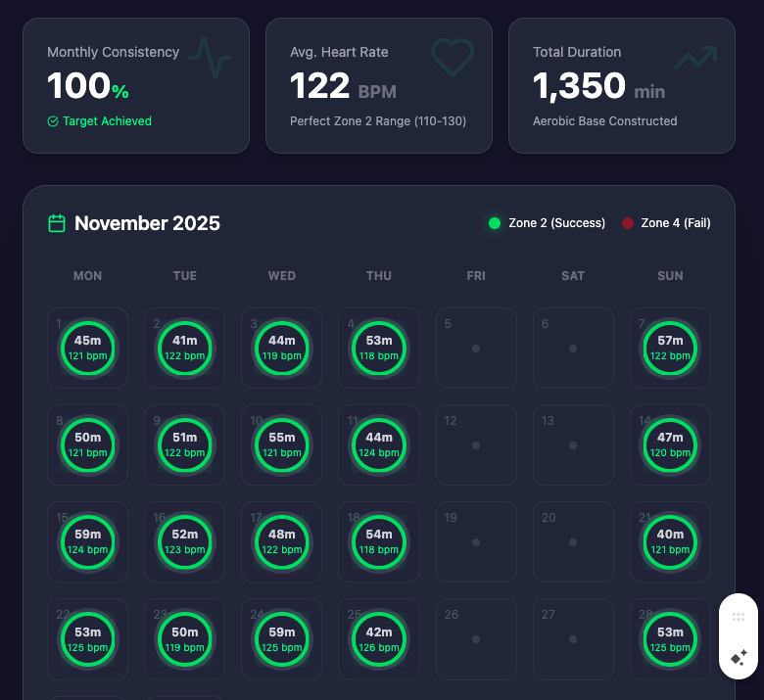Image resolution: width=764 pixels, height=700 pixels.
Task: Click the check-circle icon next to Target Achieved
Action: (53, 121)
